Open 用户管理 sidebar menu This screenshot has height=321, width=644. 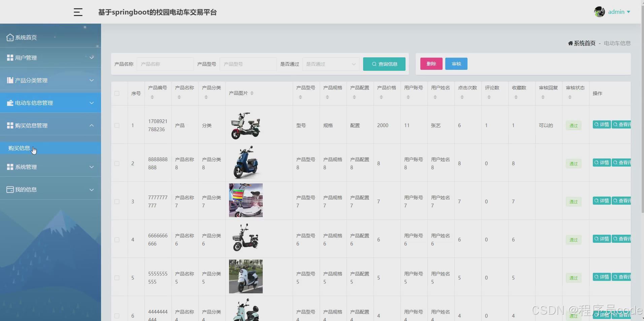click(x=51, y=58)
